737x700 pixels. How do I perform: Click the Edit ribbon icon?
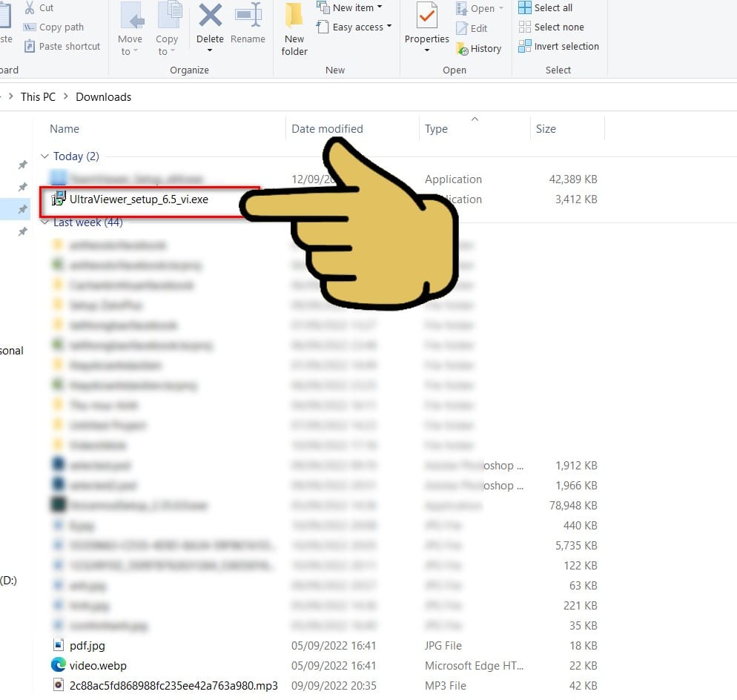pyautogui.click(x=462, y=28)
